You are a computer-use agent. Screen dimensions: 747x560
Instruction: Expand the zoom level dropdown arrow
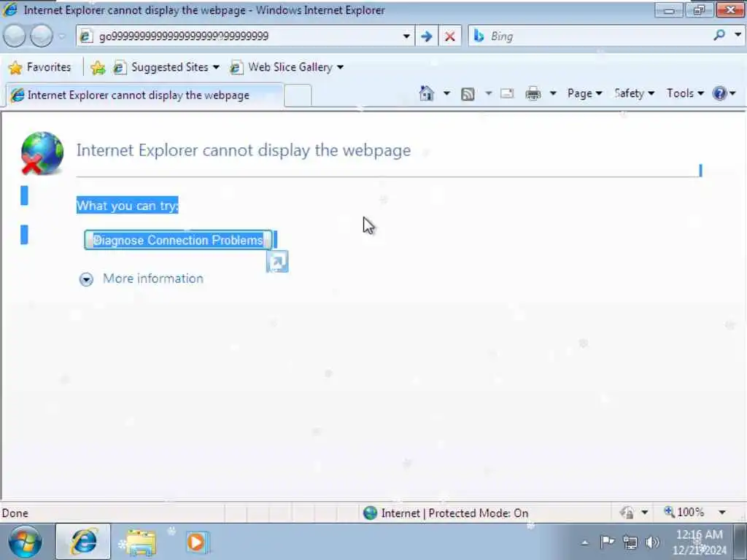pyautogui.click(x=722, y=513)
